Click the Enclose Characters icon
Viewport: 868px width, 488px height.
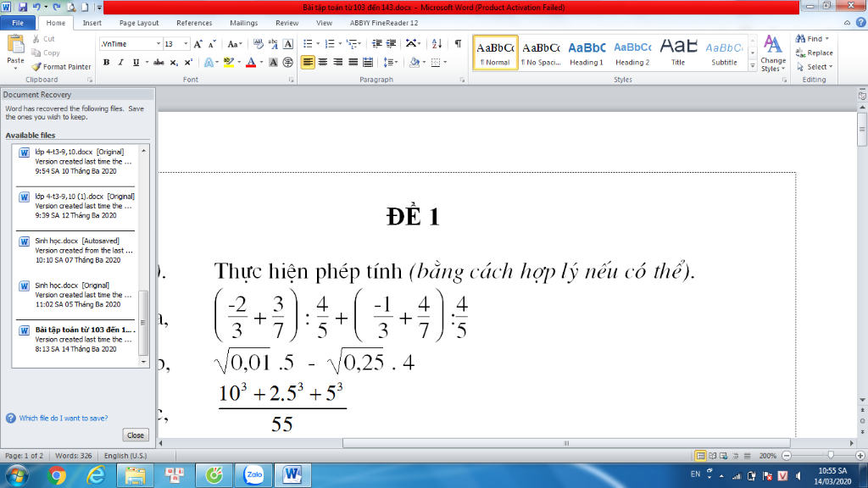coord(288,63)
